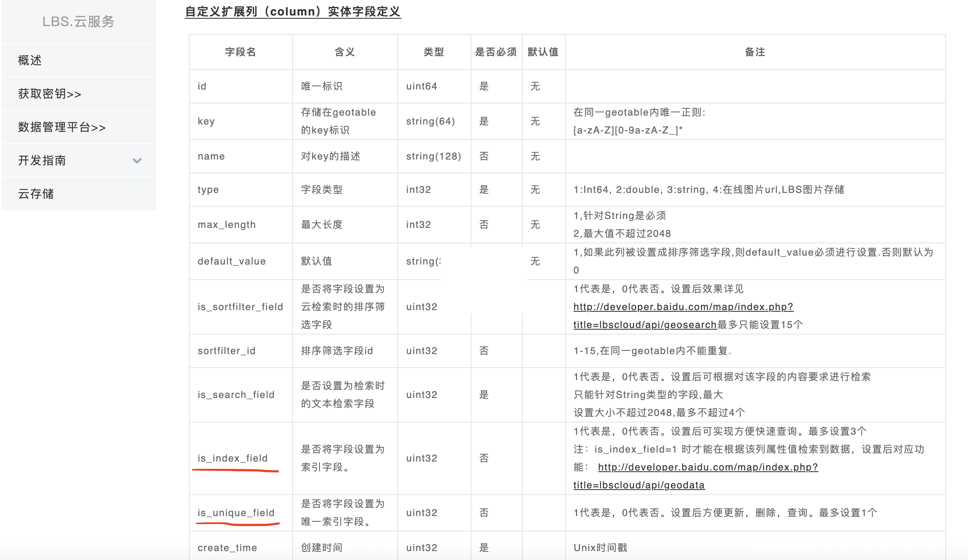Select the sortfilter_id field name cell
This screenshot has width=968, height=560.
[241, 351]
